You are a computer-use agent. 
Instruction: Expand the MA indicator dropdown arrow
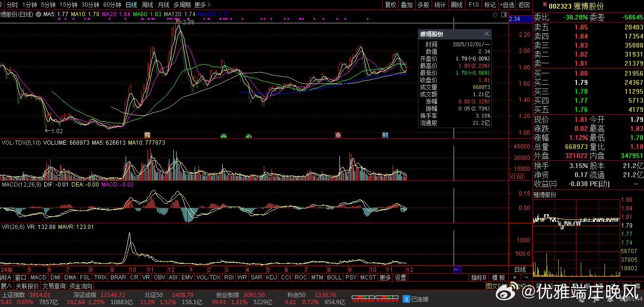point(38,15)
